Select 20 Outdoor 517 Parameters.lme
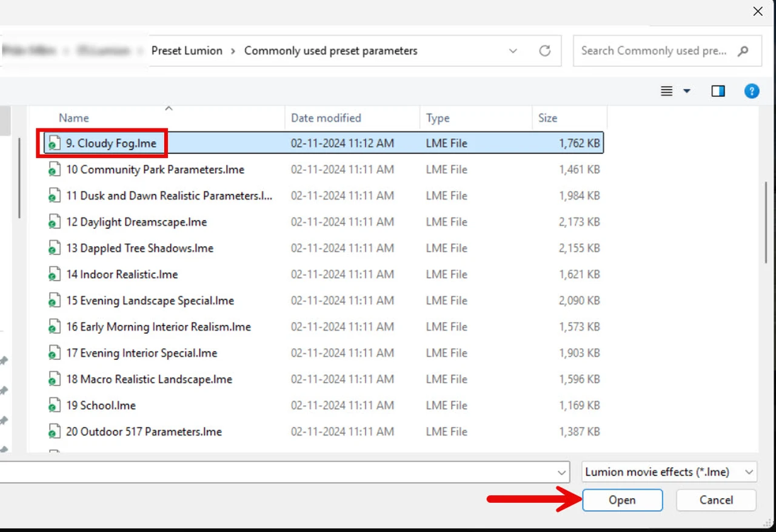Screen dimensions: 776x532 click(x=144, y=431)
